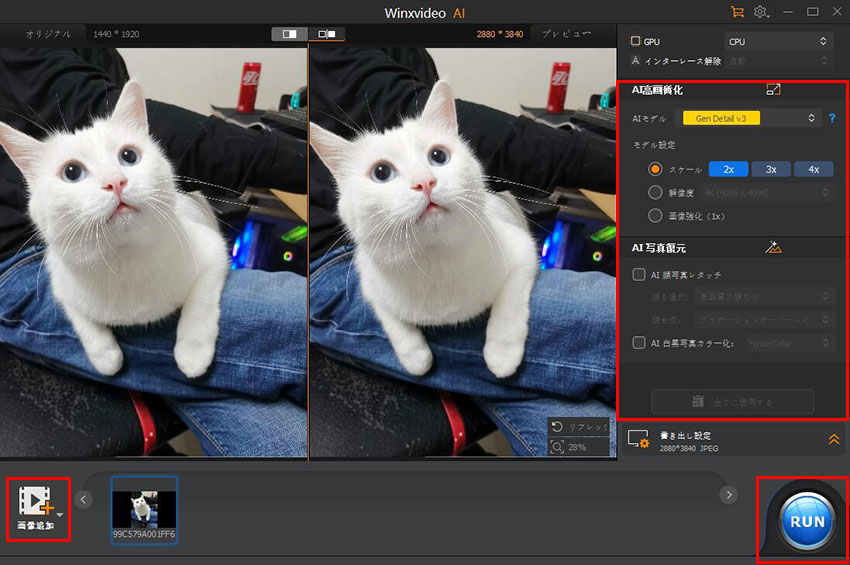The height and width of the screenshot is (565, 850).
Task: Switch to the プレビュー tab
Action: pos(566,34)
